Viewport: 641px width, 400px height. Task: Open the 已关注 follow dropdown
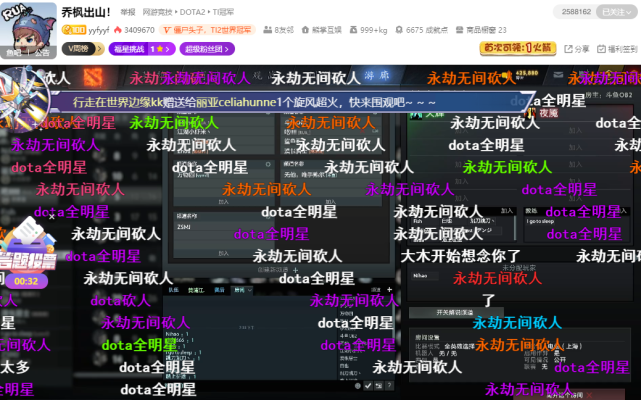point(617,12)
